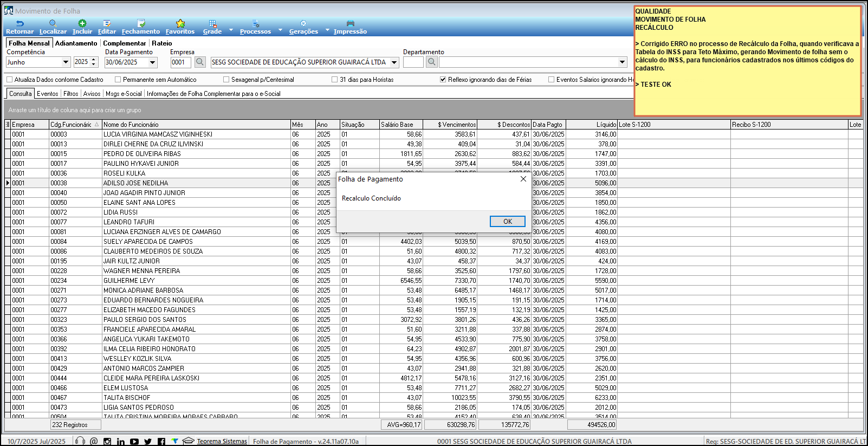Viewport: 868px width, 446px height.
Task: Adjust the year 2025 stepper
Action: point(94,62)
